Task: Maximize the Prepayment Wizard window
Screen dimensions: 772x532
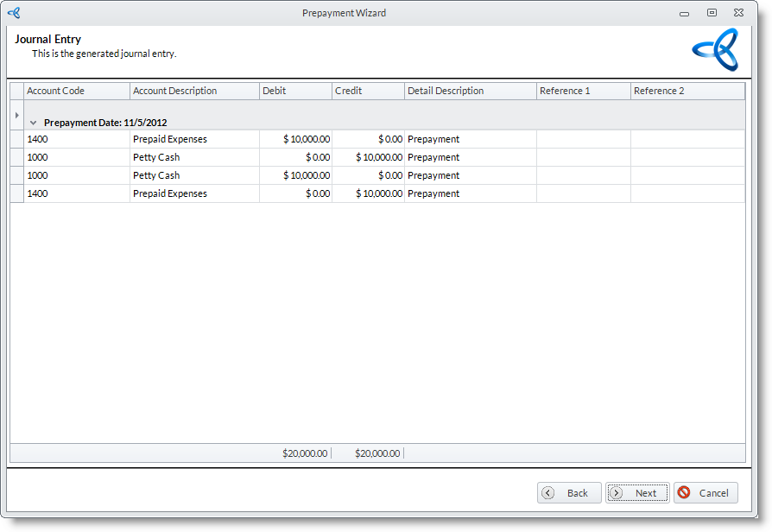Action: point(712,13)
